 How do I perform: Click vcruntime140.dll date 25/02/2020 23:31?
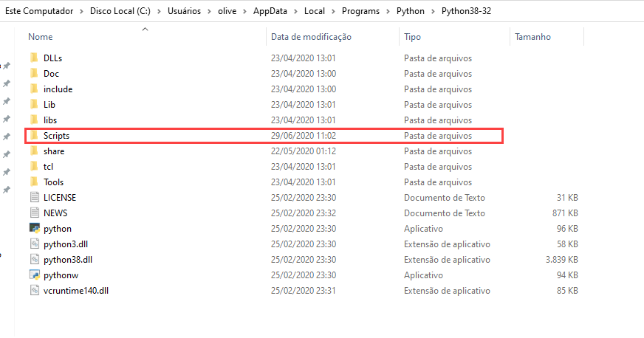(x=303, y=291)
